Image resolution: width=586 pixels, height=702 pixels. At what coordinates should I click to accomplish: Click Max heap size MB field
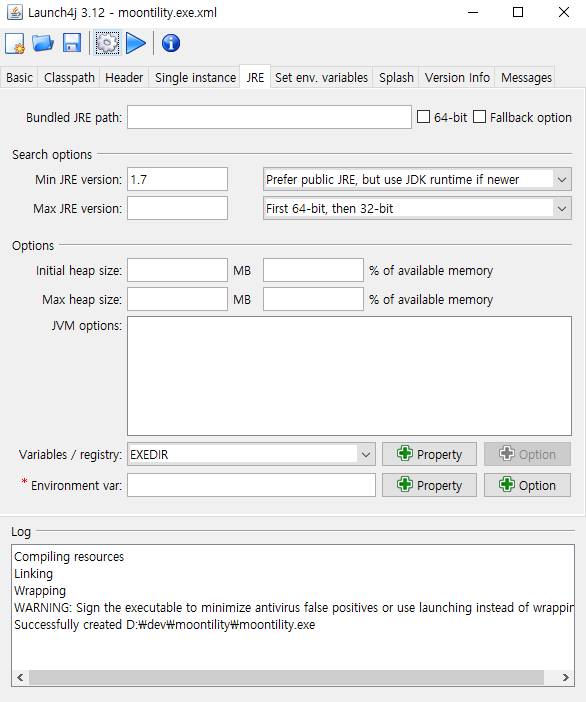click(x=177, y=300)
